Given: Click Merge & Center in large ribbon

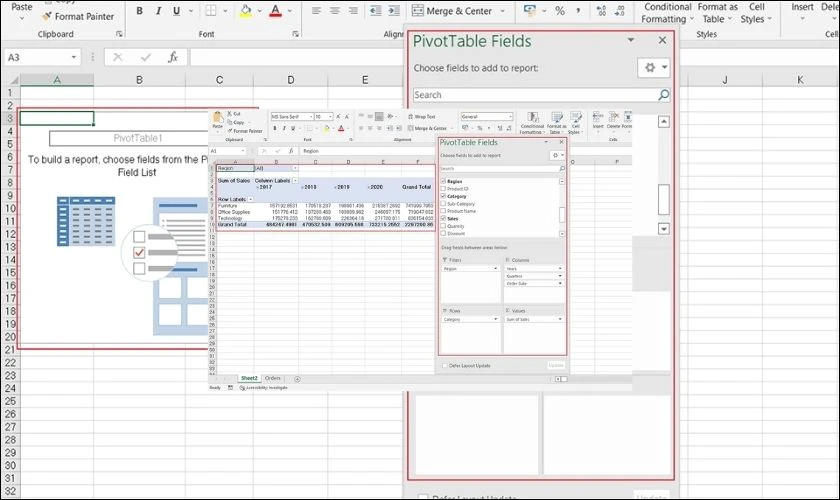Looking at the screenshot, I should click(452, 11).
